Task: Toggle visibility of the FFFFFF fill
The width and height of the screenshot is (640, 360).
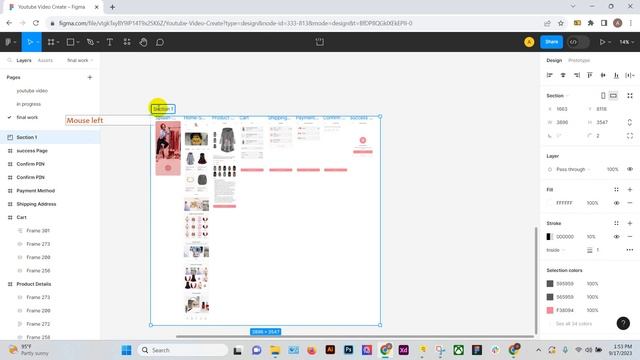Action: 616,203
